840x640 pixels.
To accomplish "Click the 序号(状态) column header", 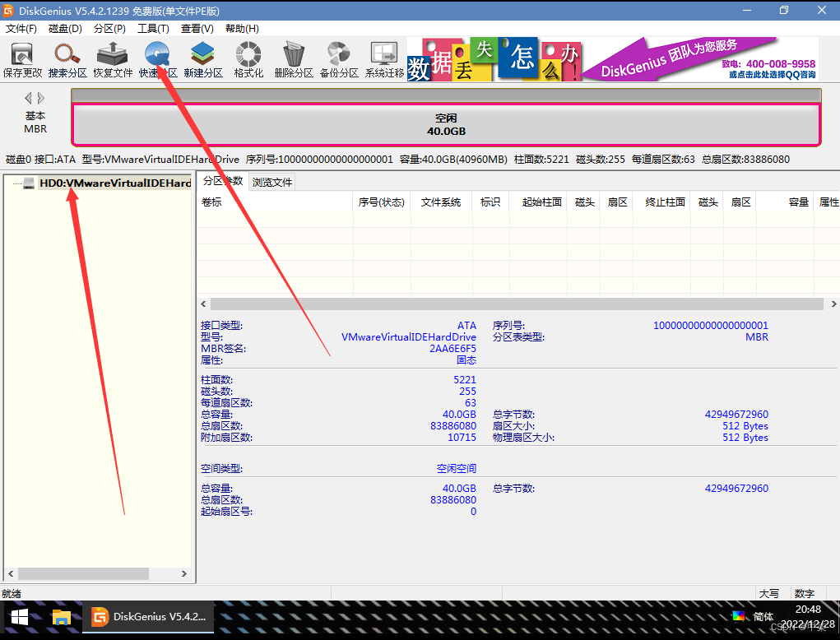I will (382, 202).
